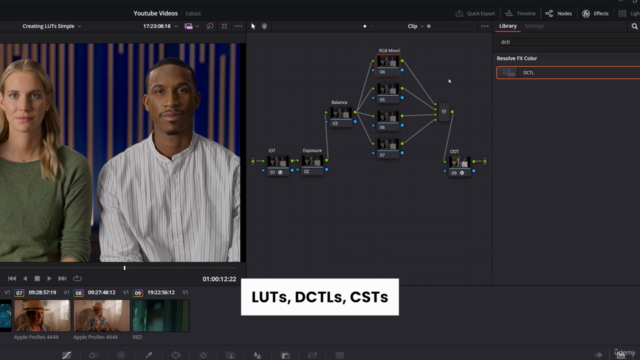Viewport: 640px width, 360px height.
Task: Select node 03 labeled Balance
Action: point(341,117)
